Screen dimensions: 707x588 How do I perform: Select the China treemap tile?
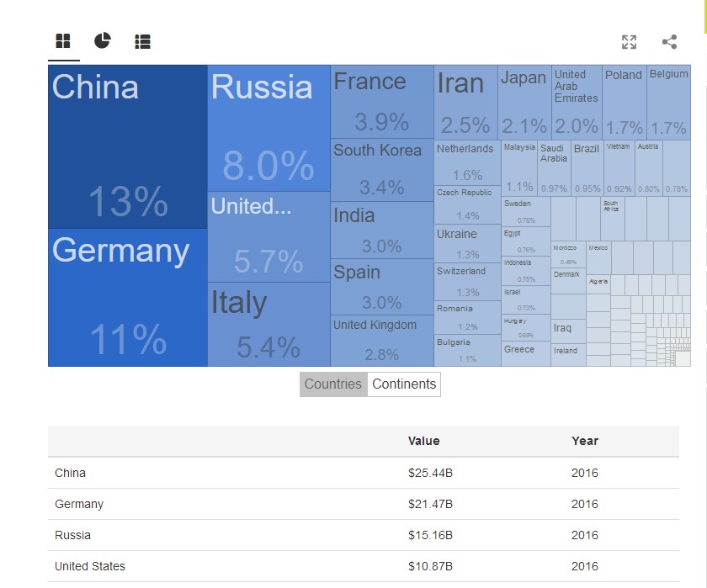pos(127,147)
